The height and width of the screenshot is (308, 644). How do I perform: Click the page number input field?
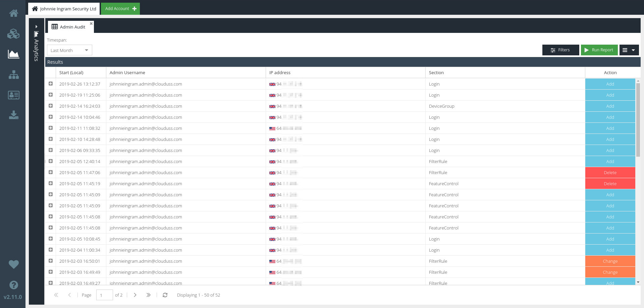click(104, 295)
